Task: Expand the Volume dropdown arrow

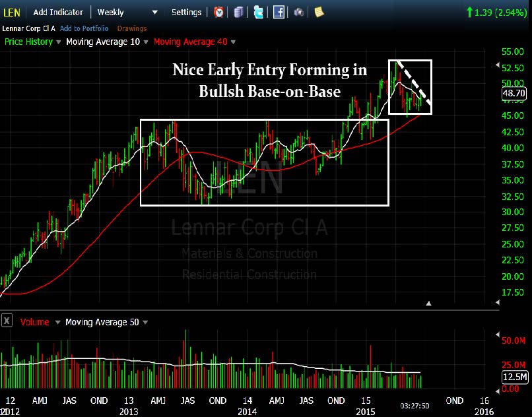Action: click(57, 323)
